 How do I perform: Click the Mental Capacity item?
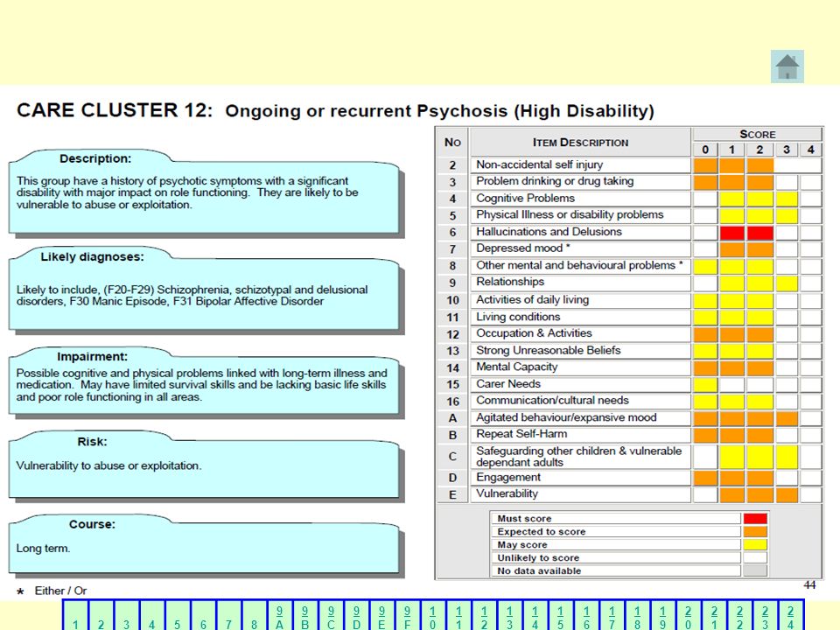coord(581,367)
